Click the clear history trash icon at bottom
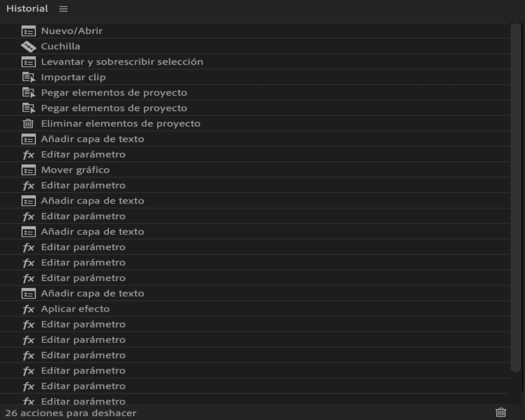 tap(502, 413)
